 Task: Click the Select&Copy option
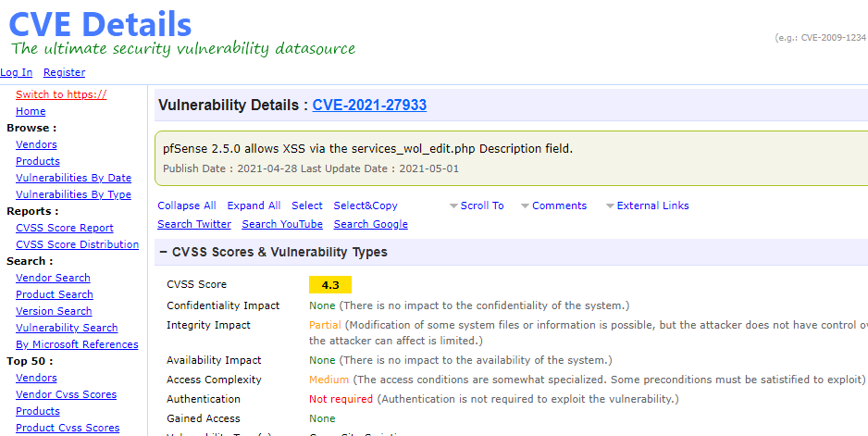[x=366, y=206]
